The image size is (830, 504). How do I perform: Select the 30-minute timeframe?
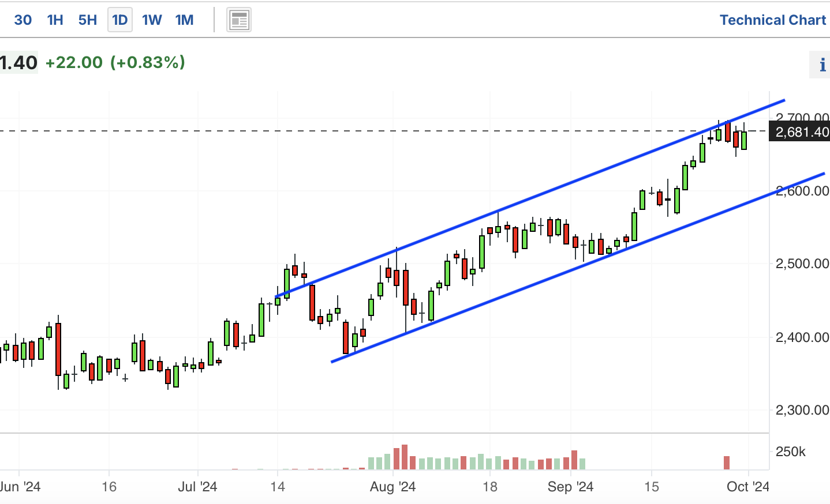[23, 20]
